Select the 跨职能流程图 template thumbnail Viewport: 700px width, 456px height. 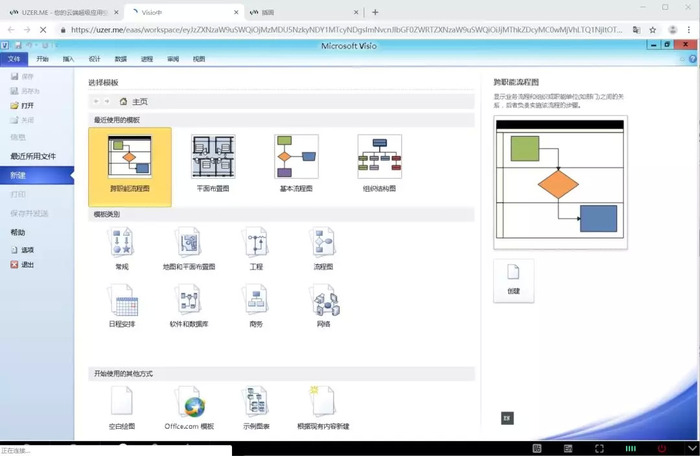click(129, 157)
